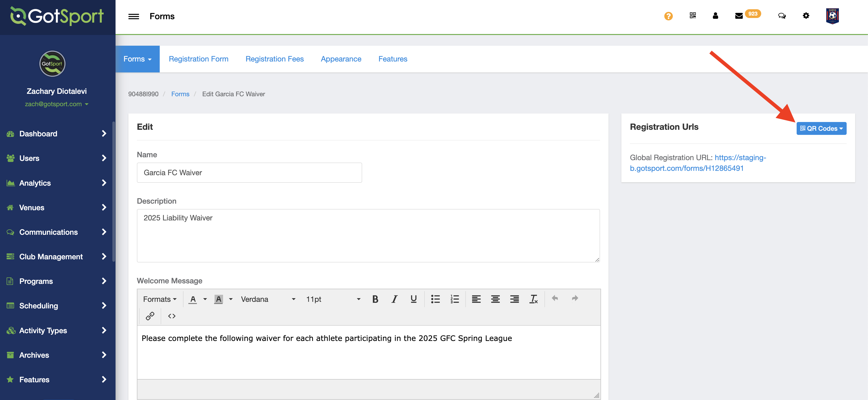Open the QR Codes dropdown button
The image size is (868, 400).
[x=821, y=129]
